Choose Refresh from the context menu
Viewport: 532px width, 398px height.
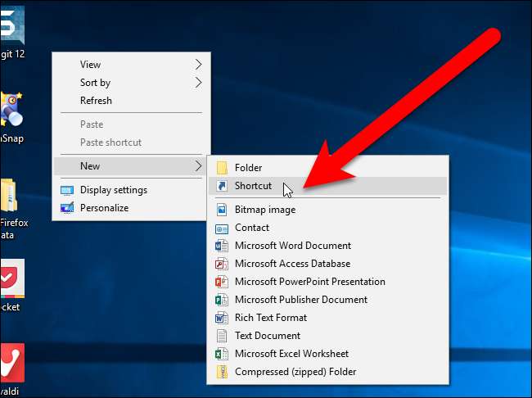click(96, 101)
